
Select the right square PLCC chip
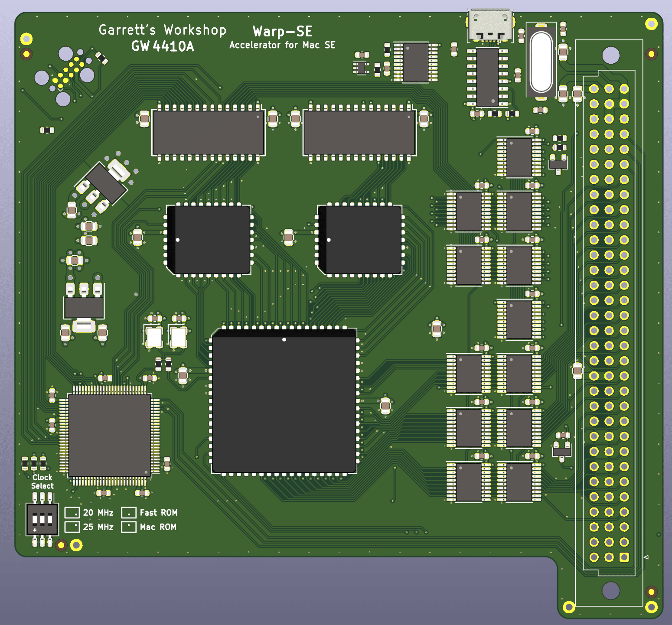pyautogui.click(x=360, y=240)
